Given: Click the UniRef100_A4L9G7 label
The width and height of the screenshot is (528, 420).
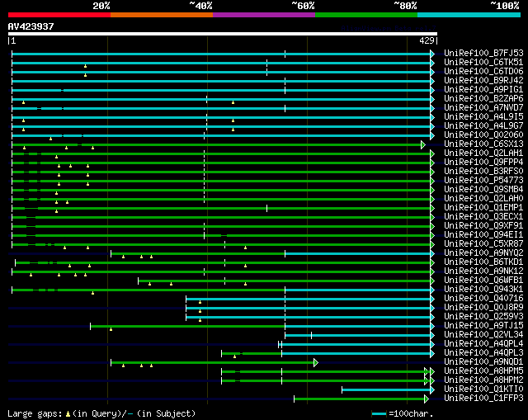Looking at the screenshot, I should pos(483,126).
